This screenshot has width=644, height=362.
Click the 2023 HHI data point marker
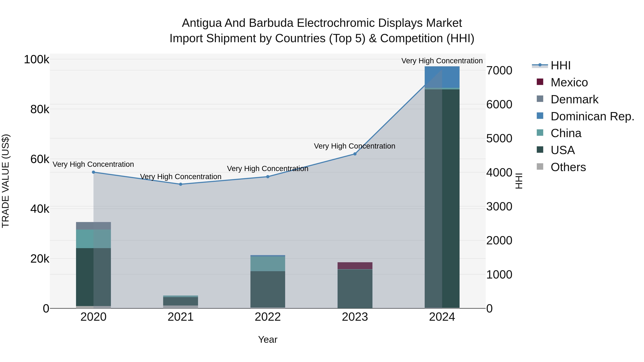355,154
